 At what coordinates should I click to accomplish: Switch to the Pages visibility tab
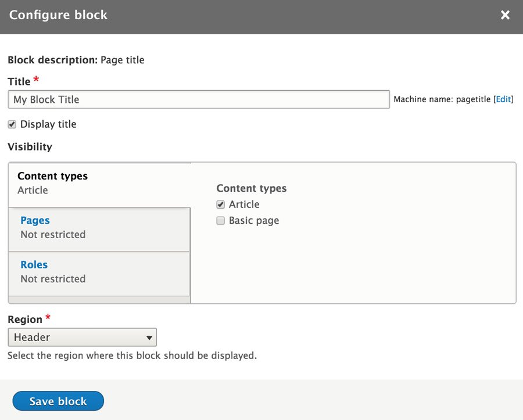(35, 220)
